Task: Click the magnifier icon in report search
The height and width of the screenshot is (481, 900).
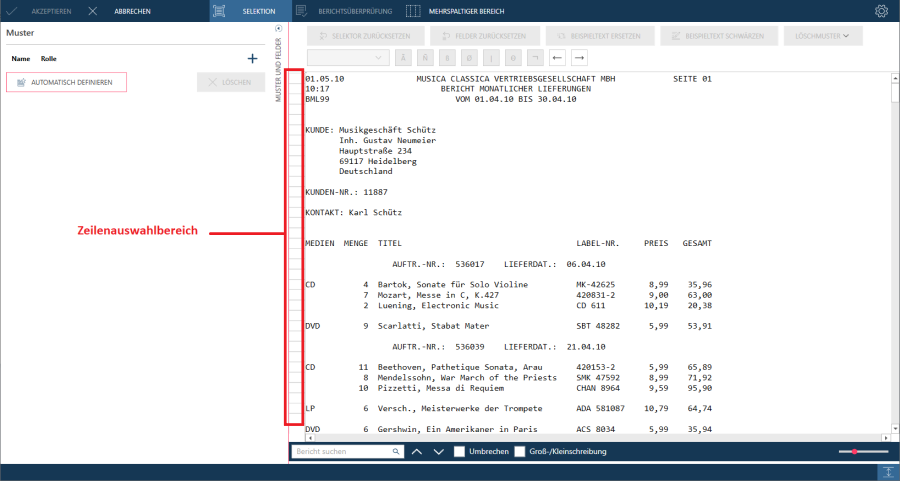Action: [x=396, y=452]
